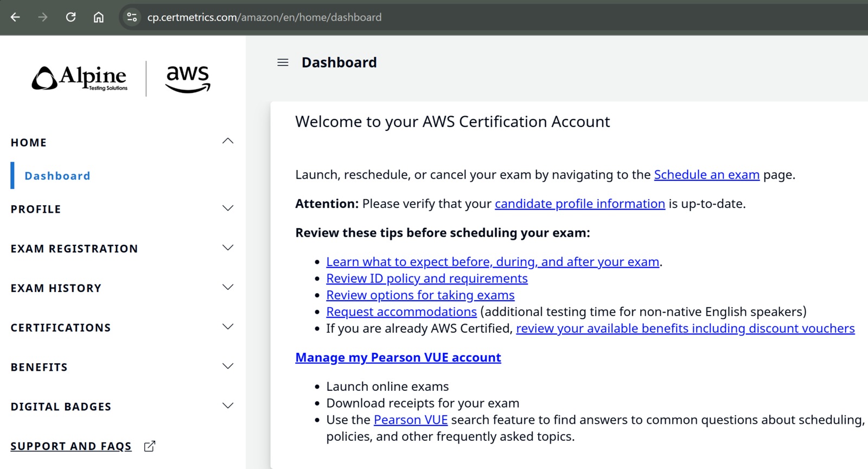This screenshot has height=469, width=868.
Task: Click the 'Launch online exams' bullet text
Action: 387,386
